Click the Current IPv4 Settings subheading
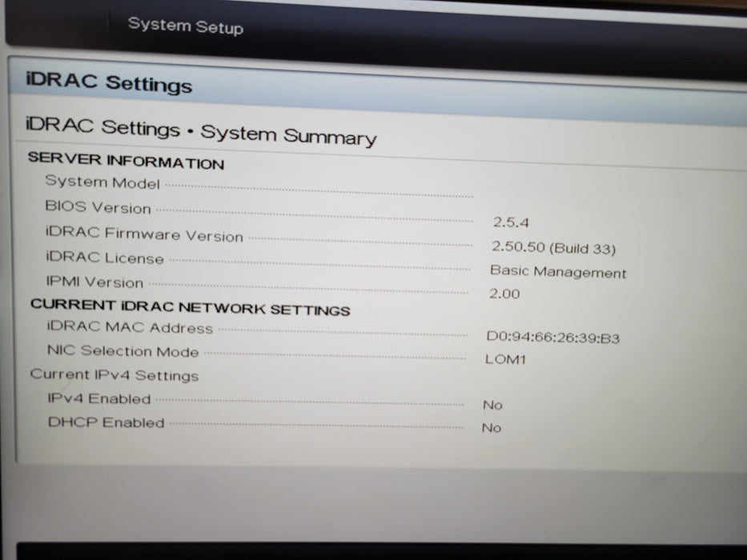The height and width of the screenshot is (560, 747). (x=114, y=374)
